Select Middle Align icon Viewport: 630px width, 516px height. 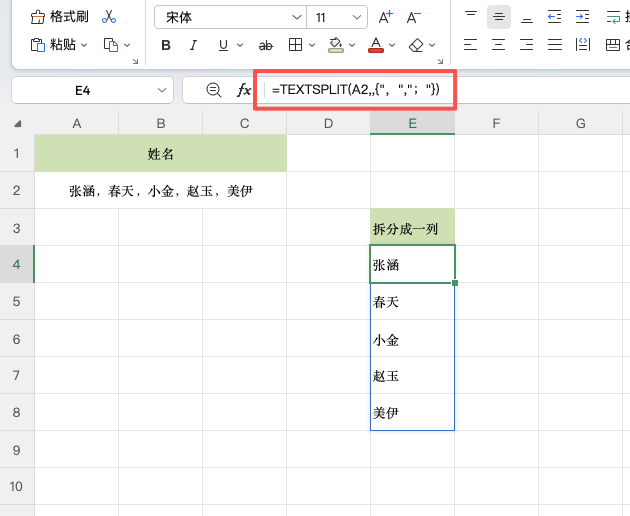499,17
